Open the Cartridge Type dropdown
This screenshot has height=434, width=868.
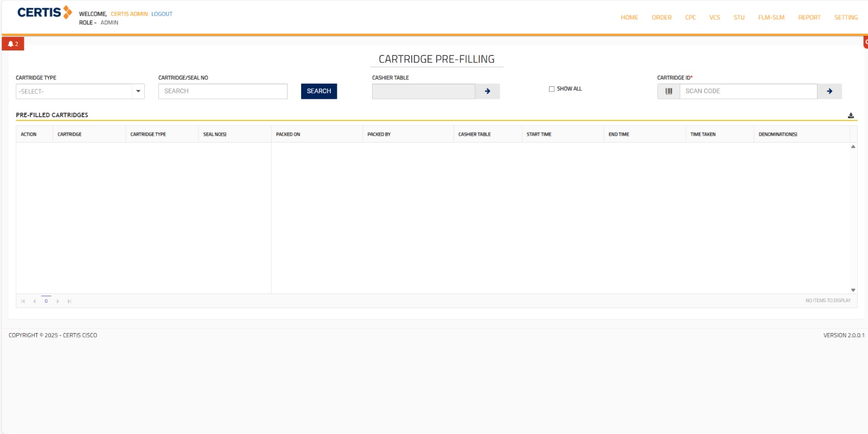[138, 91]
